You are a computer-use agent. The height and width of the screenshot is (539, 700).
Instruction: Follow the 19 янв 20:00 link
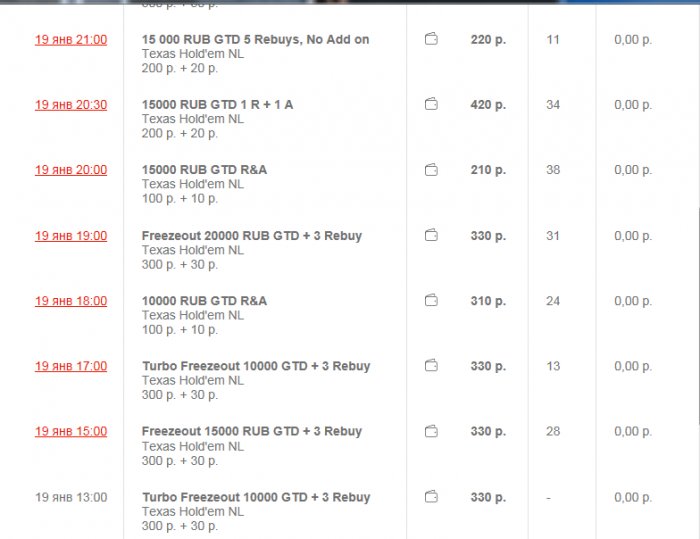[71, 170]
